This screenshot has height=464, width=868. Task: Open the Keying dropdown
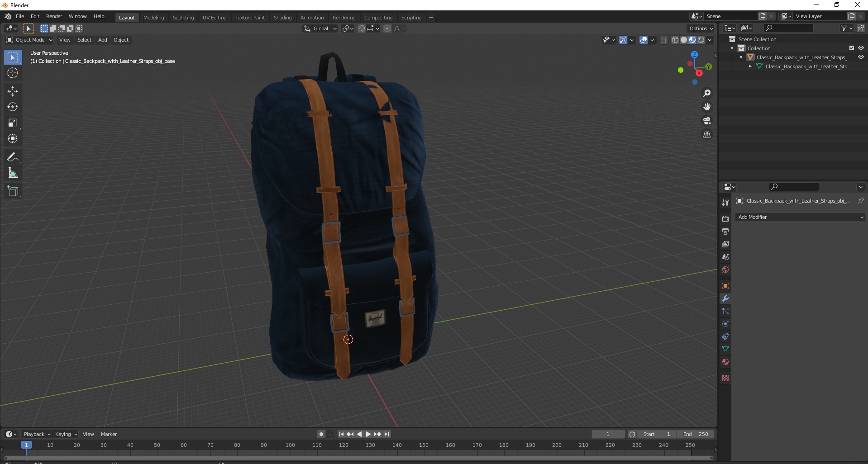pos(66,434)
